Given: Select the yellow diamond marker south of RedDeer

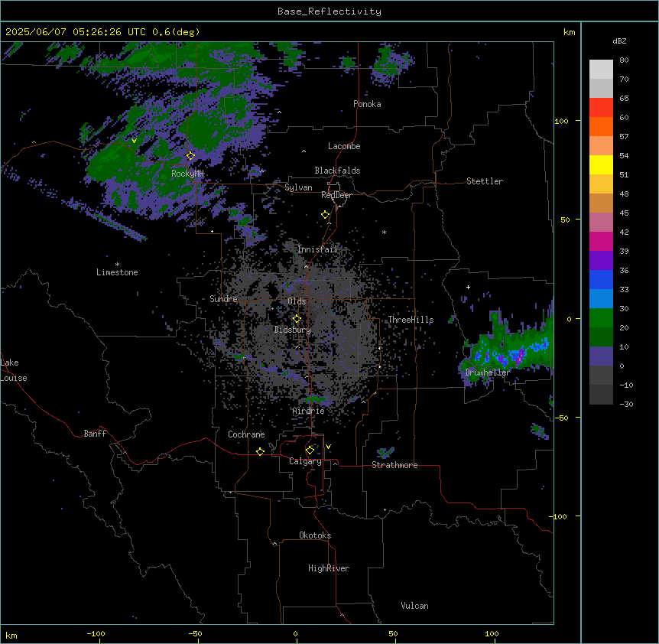Looking at the screenshot, I should [326, 215].
